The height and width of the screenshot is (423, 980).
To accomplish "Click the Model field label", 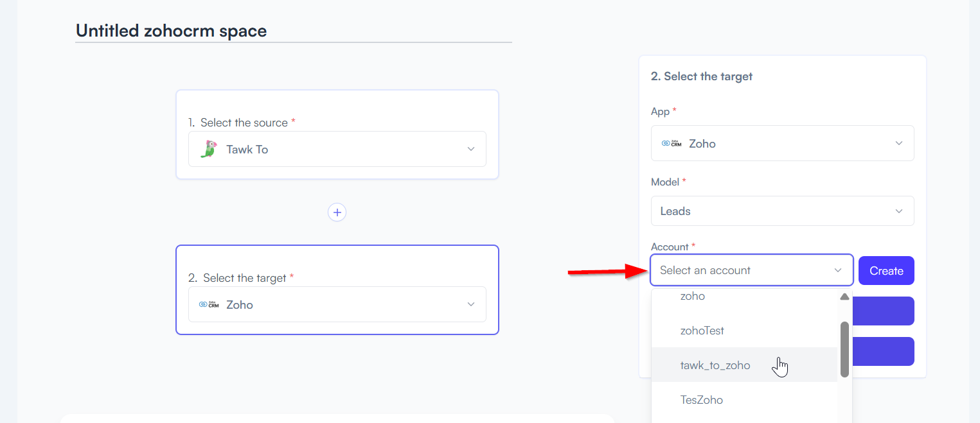I will pyautogui.click(x=668, y=182).
